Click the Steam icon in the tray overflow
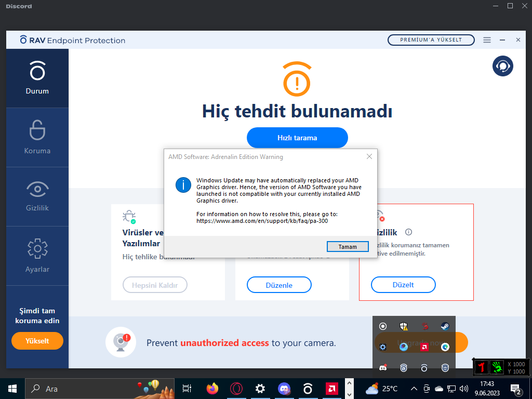 coord(445,326)
